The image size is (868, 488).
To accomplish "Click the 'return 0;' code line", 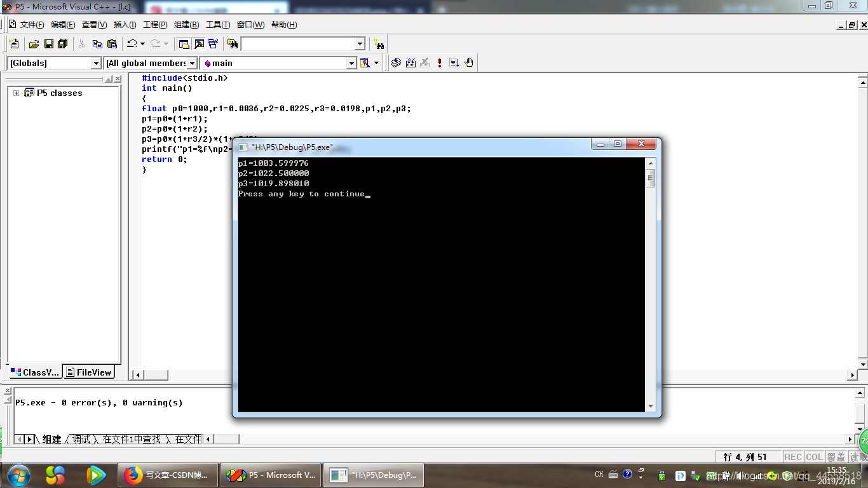I will tap(165, 159).
